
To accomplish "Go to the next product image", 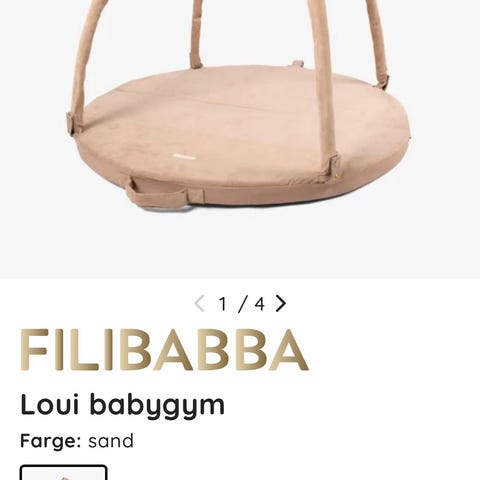I will [281, 303].
